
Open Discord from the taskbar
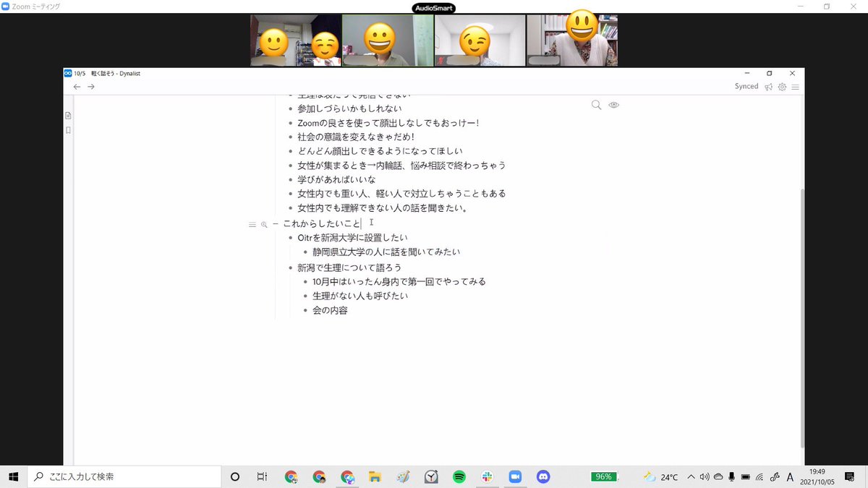(x=543, y=476)
